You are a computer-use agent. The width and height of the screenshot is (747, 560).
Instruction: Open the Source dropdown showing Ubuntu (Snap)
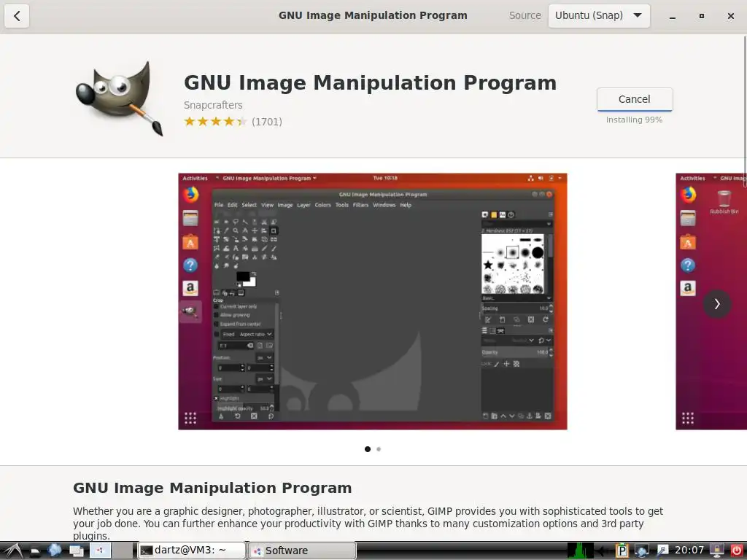coord(599,16)
